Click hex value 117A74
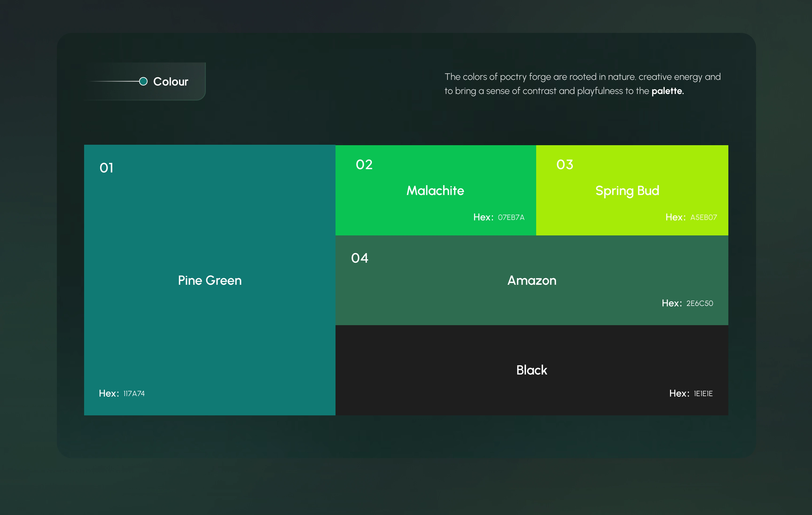The width and height of the screenshot is (812, 515). point(134,394)
